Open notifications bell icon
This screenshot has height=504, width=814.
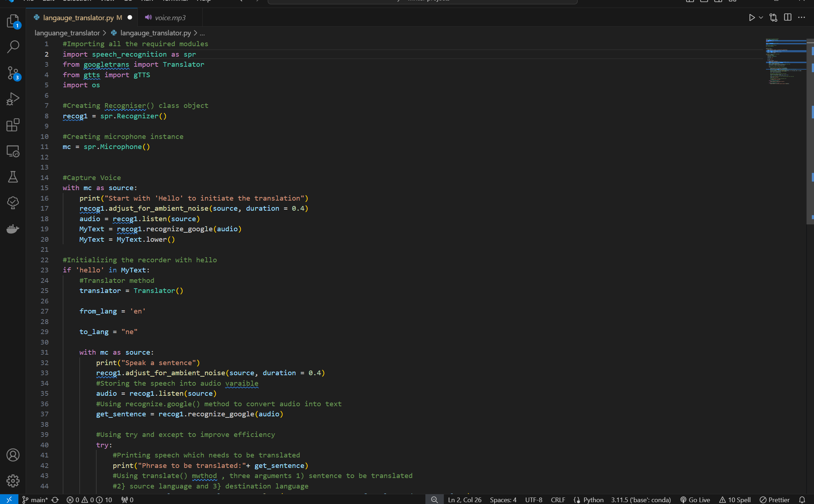(802, 500)
